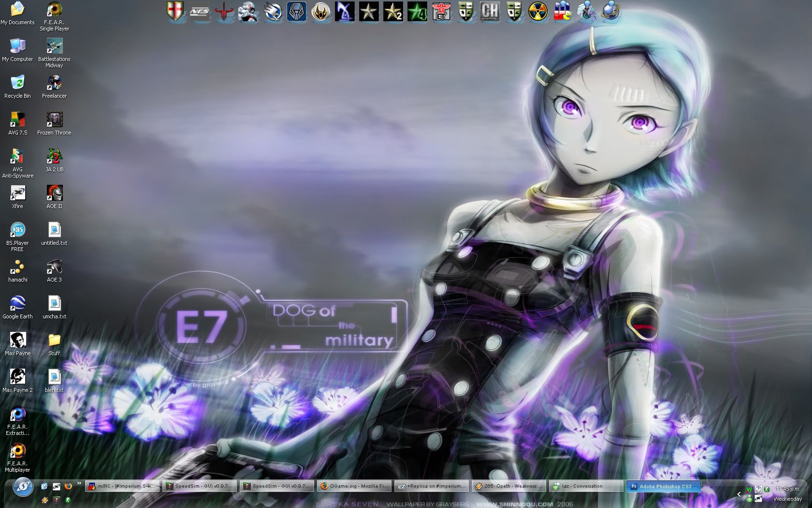This screenshot has width=812, height=508.
Task: Launch the F.E.A.R. Multiplayer shortcut
Action: point(17,457)
